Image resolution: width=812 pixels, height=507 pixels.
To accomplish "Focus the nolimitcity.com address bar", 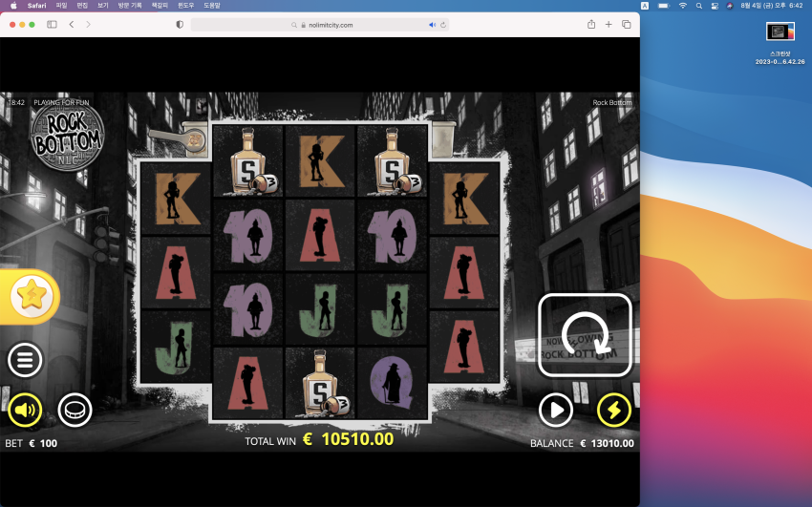I will pos(319,25).
